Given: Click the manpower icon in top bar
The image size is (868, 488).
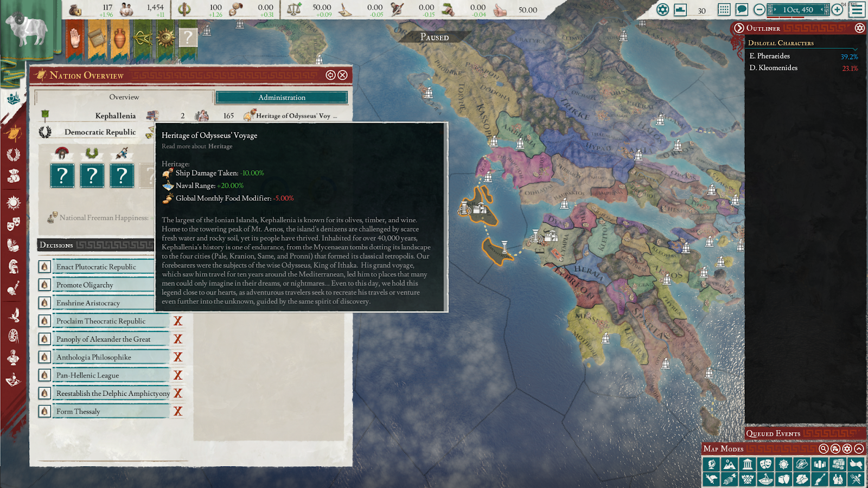Looking at the screenshot, I should point(126,10).
